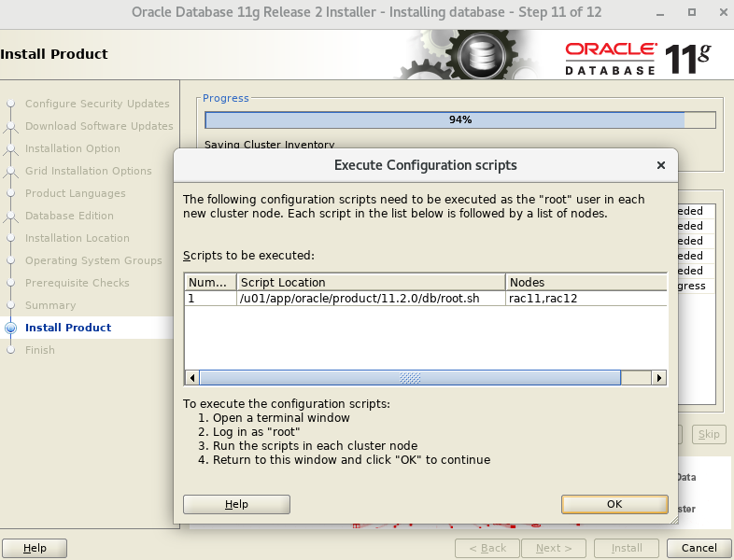Close the Execute Configuration scripts dialog
The image size is (734, 560).
[660, 165]
